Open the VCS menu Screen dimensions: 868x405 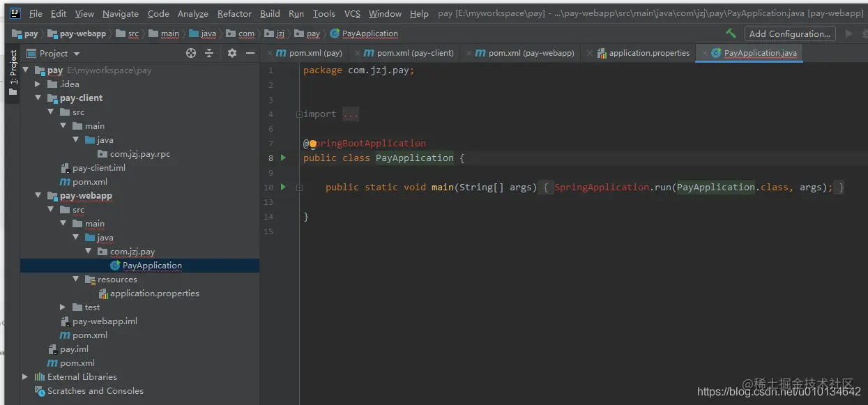352,13
